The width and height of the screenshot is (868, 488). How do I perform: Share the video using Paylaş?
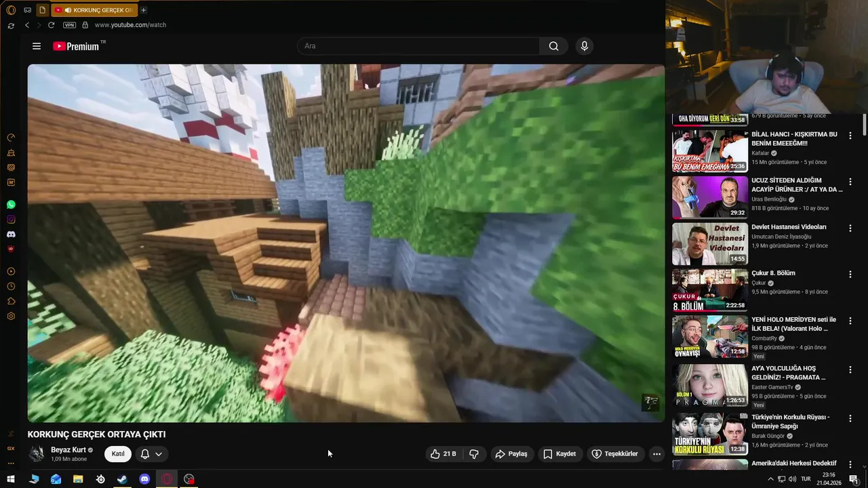pyautogui.click(x=511, y=454)
